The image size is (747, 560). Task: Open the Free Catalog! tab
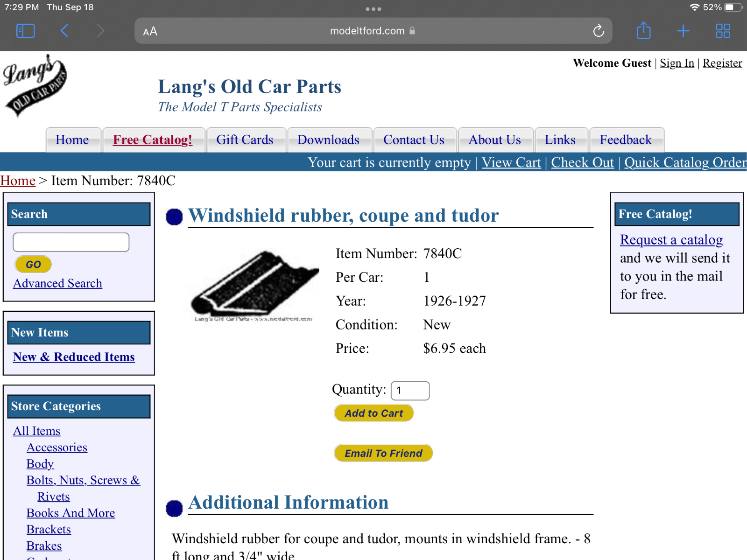click(153, 140)
